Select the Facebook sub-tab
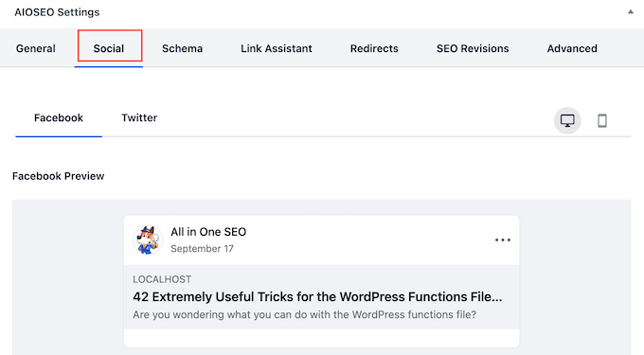644x355 pixels. coord(59,118)
